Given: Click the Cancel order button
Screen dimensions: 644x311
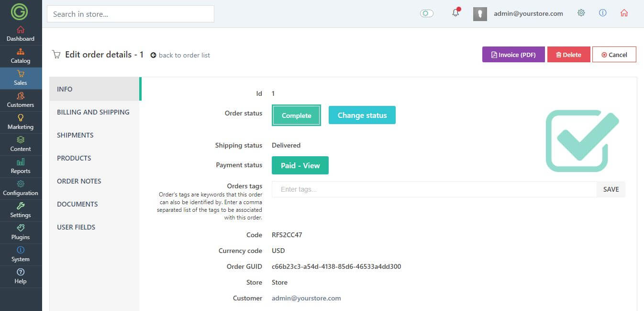Looking at the screenshot, I should [x=614, y=55].
